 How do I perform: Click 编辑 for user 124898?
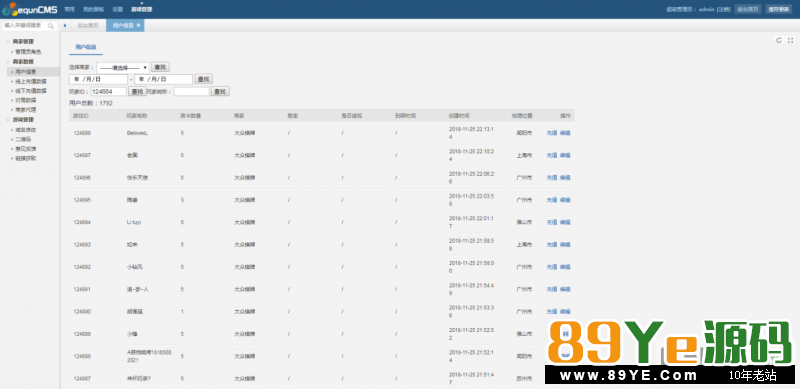565,133
